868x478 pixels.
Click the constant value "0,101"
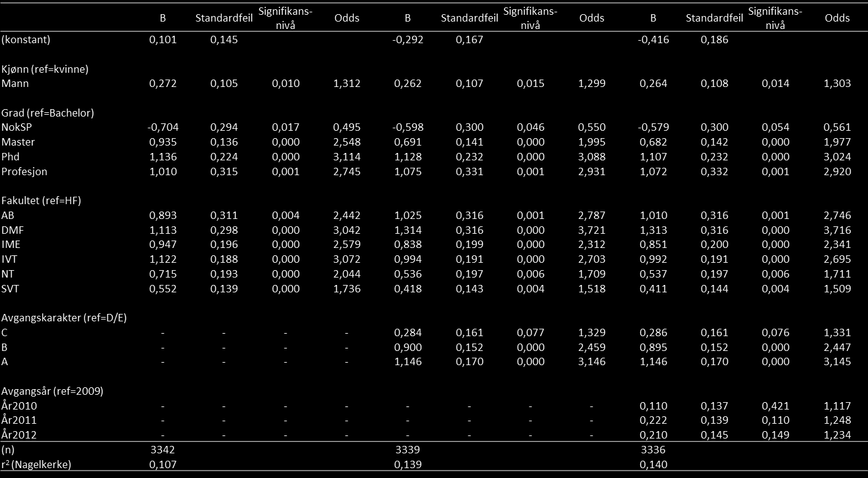[163, 40]
